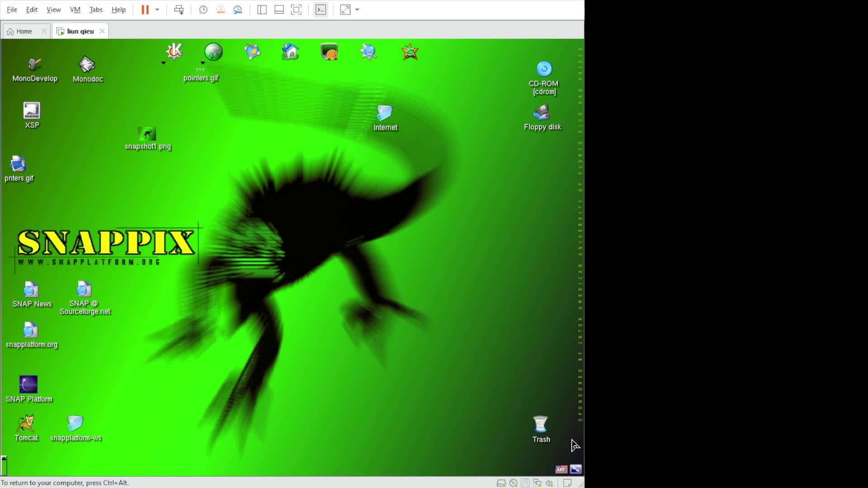This screenshot has height=488, width=868.
Task: Close the liun qieu tab
Action: (x=102, y=31)
